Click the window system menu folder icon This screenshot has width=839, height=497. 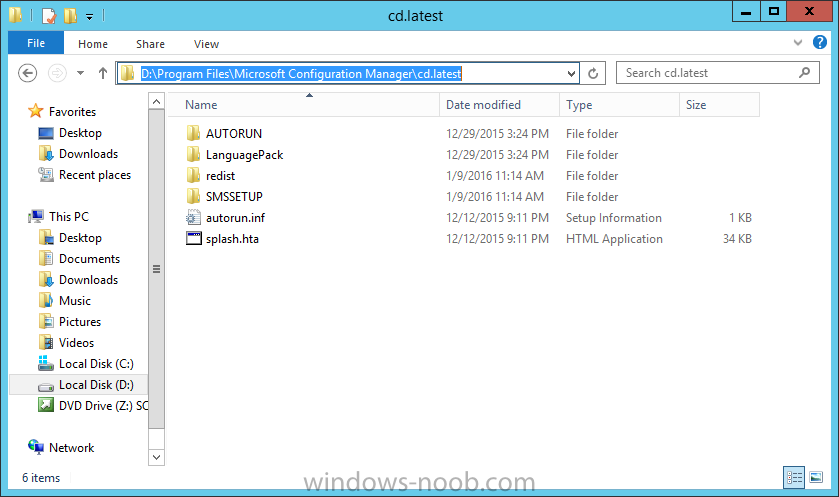click(16, 16)
